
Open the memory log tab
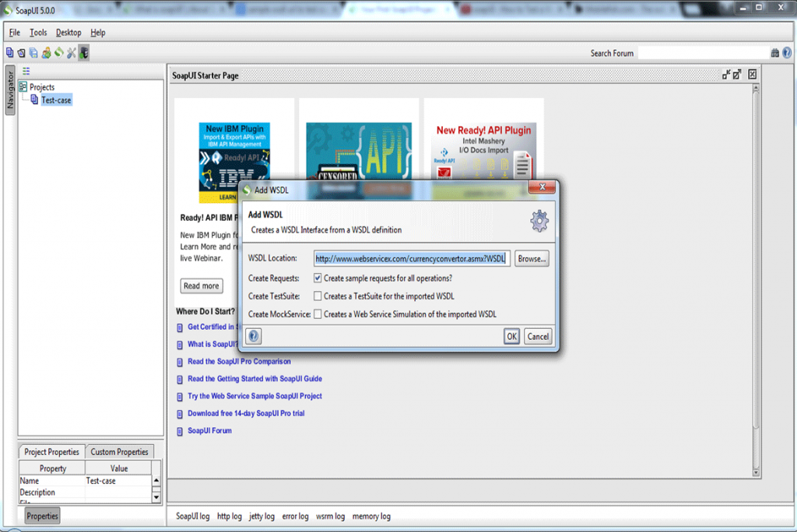click(x=371, y=516)
